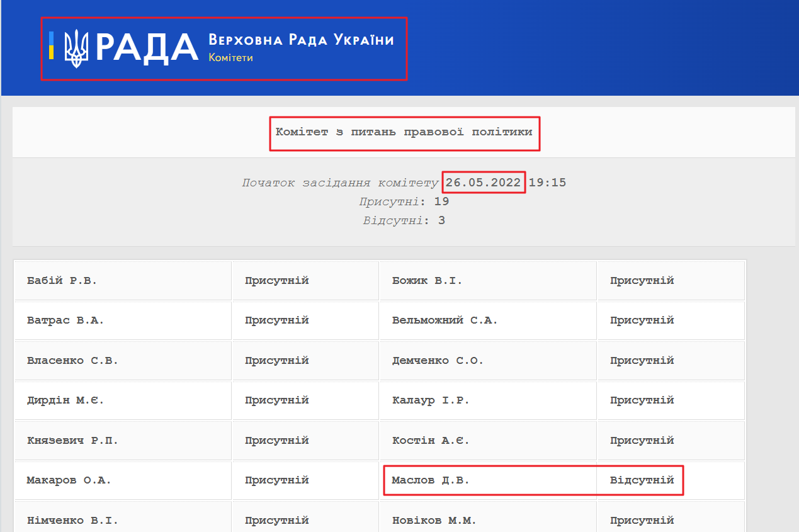This screenshot has height=532, width=799.
Task: Select the name Німченко В.І.
Action: (72, 520)
